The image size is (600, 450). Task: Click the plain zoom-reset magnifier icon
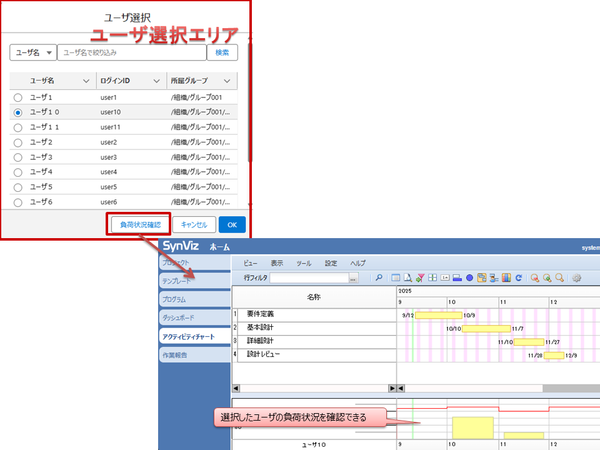(x=559, y=278)
